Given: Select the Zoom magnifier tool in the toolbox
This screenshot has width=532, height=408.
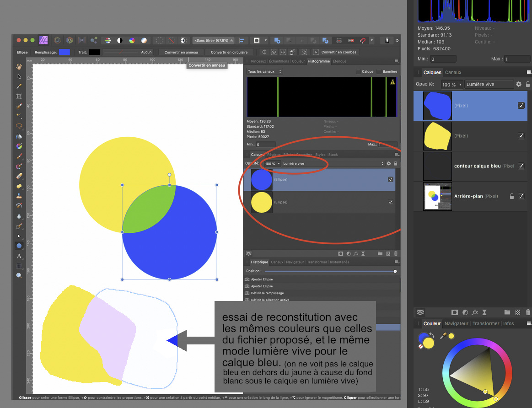Looking at the screenshot, I should pyautogui.click(x=19, y=276).
